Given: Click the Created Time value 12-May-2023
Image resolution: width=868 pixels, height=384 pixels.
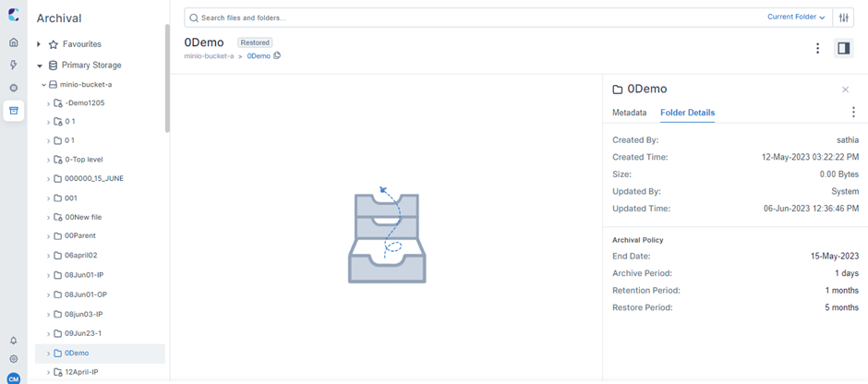Looking at the screenshot, I should point(811,157).
